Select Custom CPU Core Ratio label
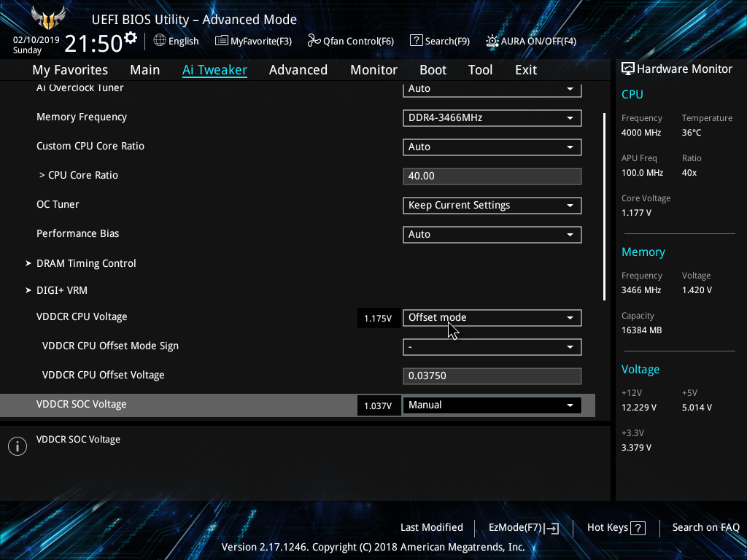747x560 pixels. pyautogui.click(x=90, y=146)
